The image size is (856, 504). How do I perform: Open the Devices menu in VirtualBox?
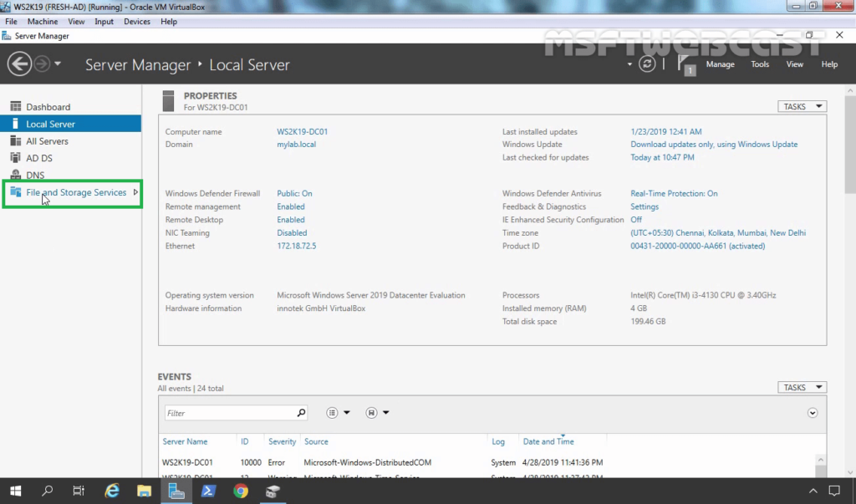[137, 22]
